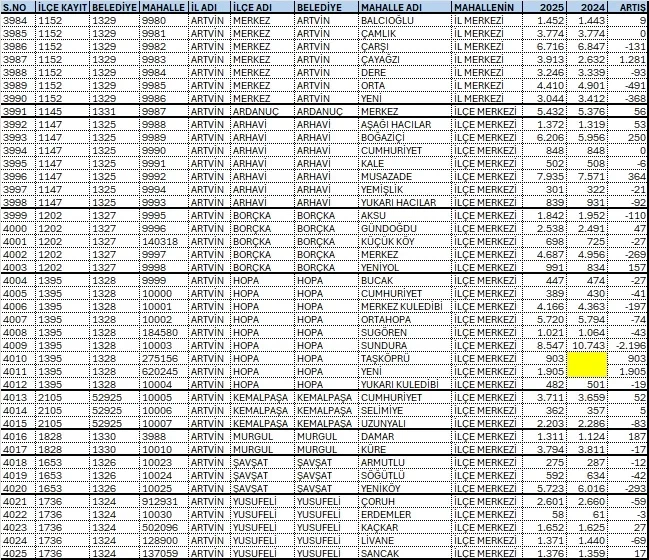This screenshot has height=560, width=649.
Task: Click the ARTIŞ column header
Action: tap(632, 6)
